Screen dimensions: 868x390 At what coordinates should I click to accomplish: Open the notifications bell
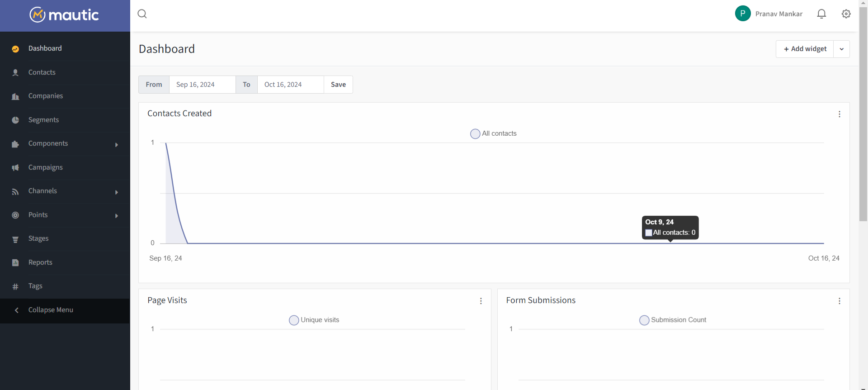click(x=821, y=14)
